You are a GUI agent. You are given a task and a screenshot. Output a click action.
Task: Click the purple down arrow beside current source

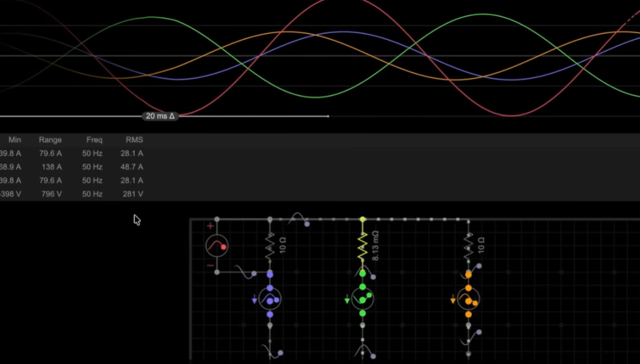254,300
